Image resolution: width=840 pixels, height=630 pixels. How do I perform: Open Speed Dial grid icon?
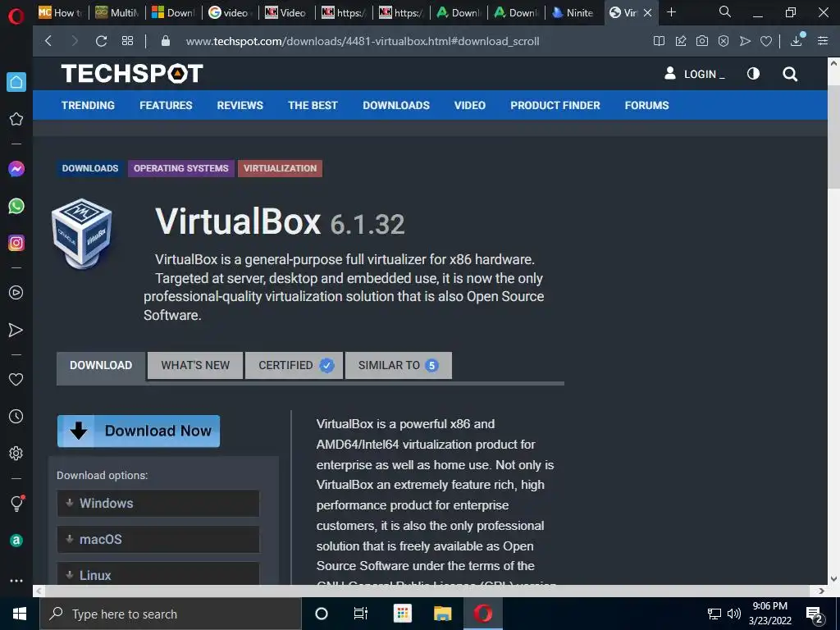coord(127,41)
